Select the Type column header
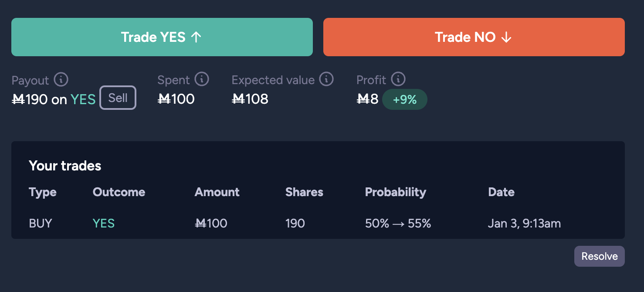Image resolution: width=644 pixels, height=292 pixels. 43,192
